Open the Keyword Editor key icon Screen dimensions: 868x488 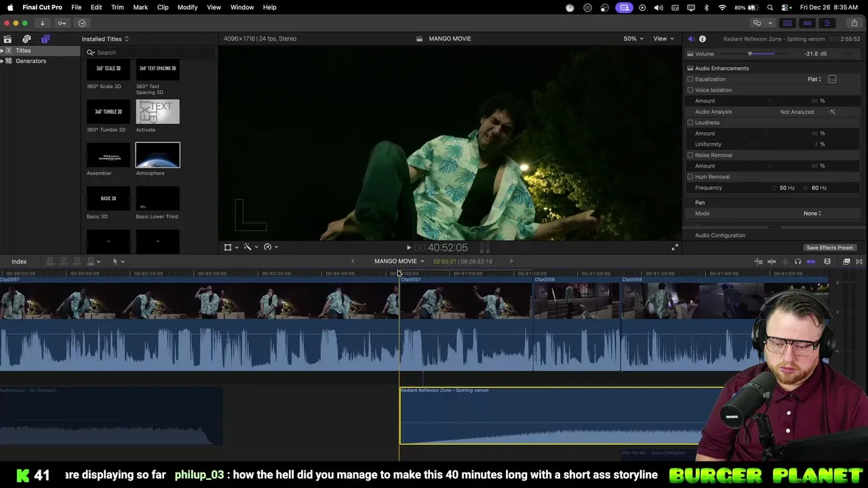tap(62, 23)
